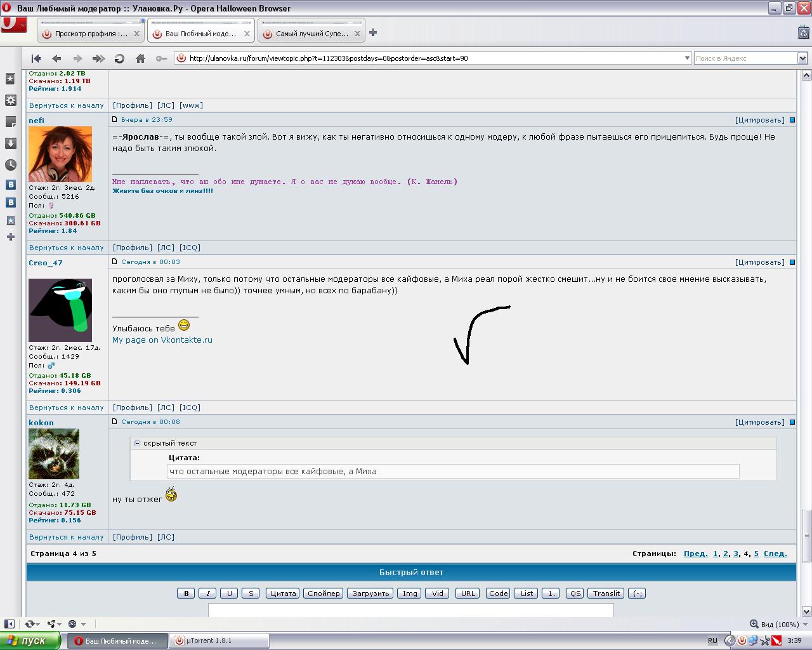
Task: Open the Notes panel in sidebar
Action: tap(11, 121)
